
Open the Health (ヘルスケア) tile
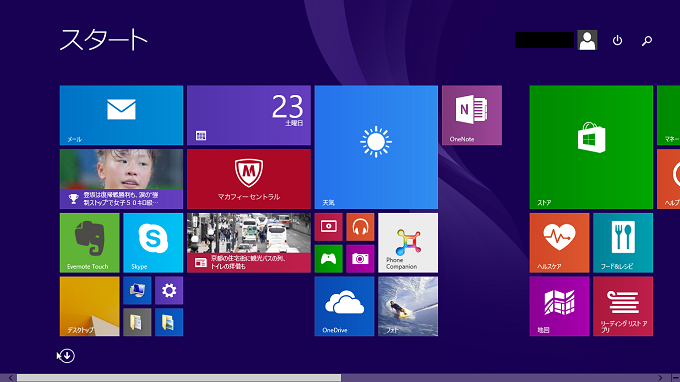[x=559, y=242]
